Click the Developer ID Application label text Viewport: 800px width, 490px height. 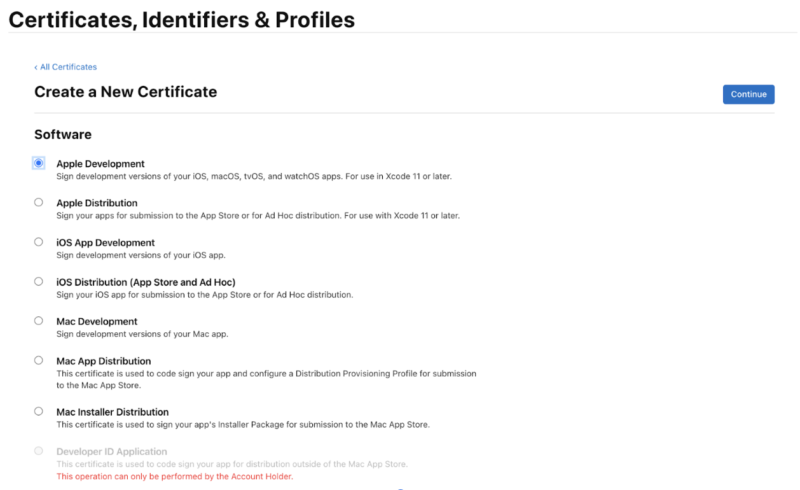coord(112,452)
